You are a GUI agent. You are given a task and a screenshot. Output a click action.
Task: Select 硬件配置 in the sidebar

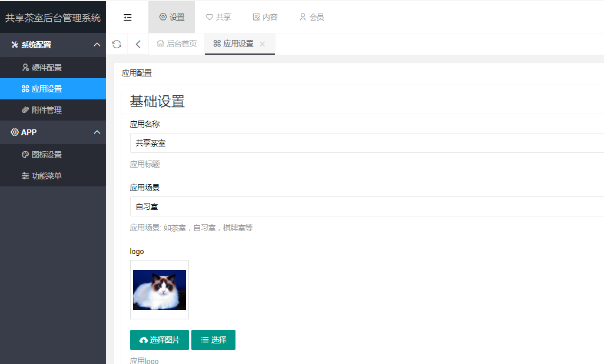53,68
